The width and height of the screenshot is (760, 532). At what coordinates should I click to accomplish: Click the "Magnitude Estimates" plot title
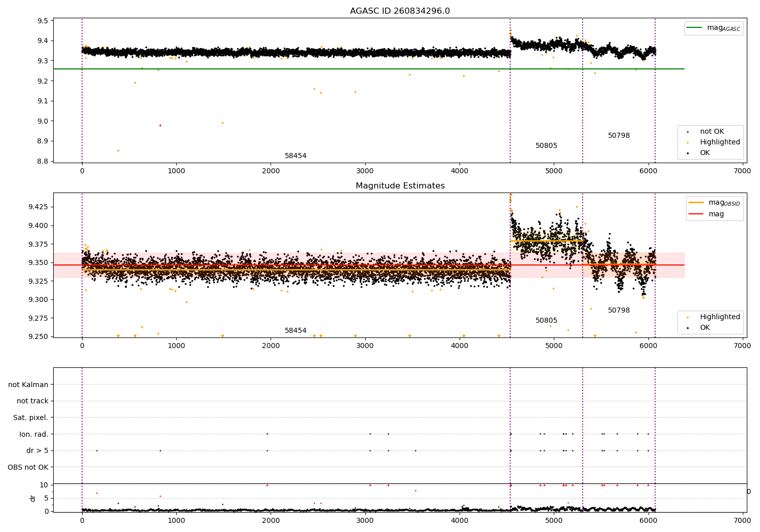pos(400,186)
